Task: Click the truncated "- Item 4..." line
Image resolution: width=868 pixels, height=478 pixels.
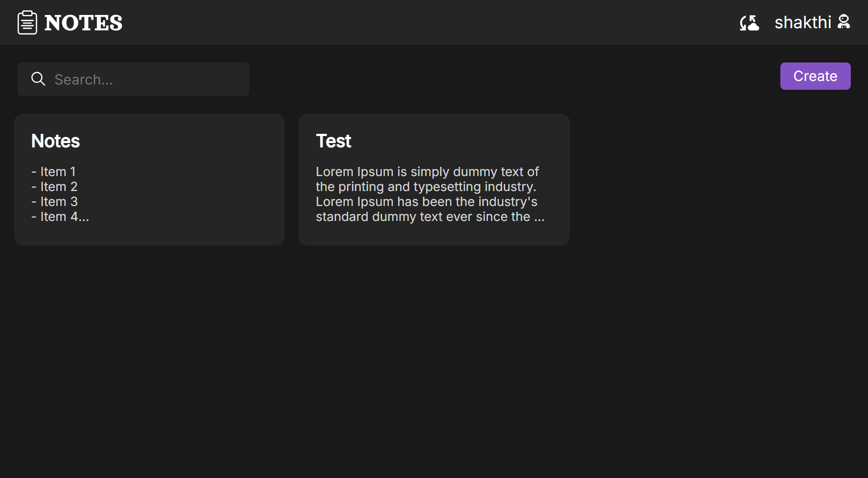Action: (x=60, y=217)
